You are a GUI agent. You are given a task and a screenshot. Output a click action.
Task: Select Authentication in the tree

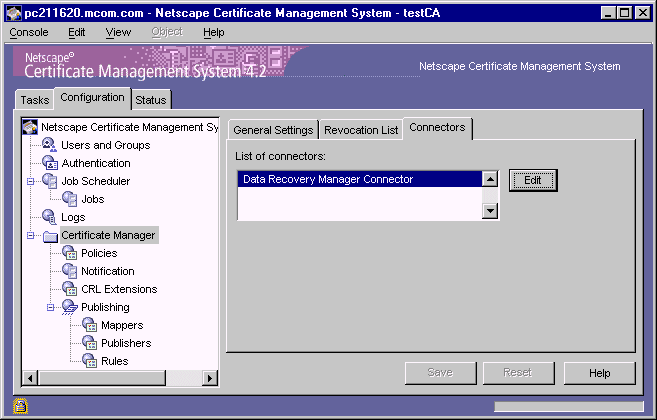click(96, 163)
